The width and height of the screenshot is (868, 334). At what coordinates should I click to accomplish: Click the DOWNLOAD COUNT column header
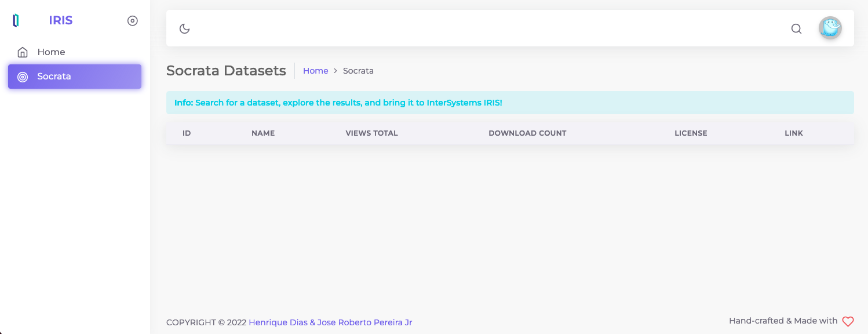click(527, 133)
